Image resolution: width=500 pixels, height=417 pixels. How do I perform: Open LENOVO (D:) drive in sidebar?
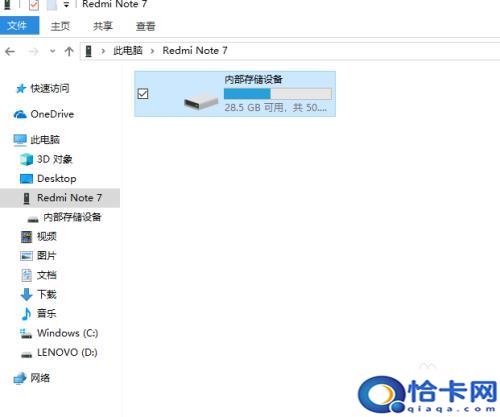(x=67, y=352)
